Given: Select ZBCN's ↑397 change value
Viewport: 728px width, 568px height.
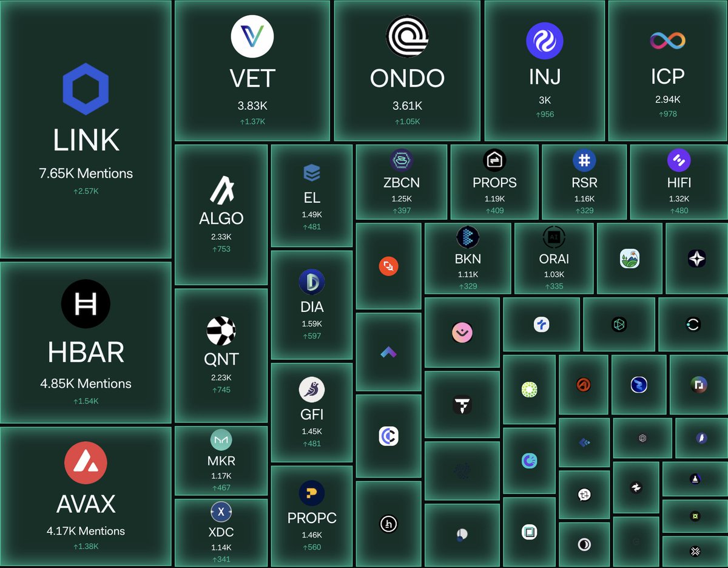Looking at the screenshot, I should pos(402,211).
